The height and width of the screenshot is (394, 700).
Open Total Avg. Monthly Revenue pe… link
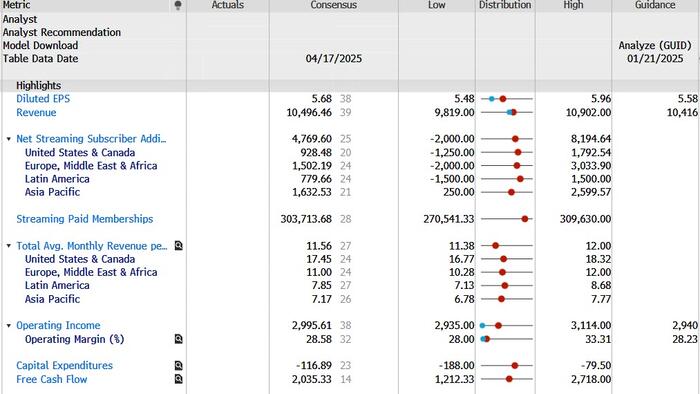coord(92,246)
